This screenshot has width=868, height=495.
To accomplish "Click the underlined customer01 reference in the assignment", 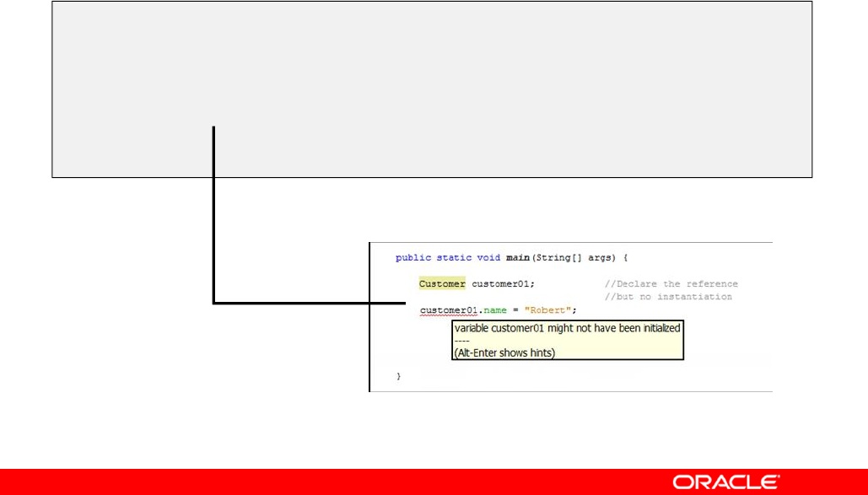I will coord(449,310).
